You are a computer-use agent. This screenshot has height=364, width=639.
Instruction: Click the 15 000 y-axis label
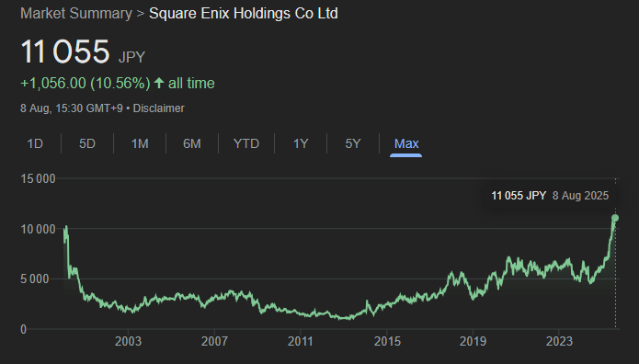(38, 178)
